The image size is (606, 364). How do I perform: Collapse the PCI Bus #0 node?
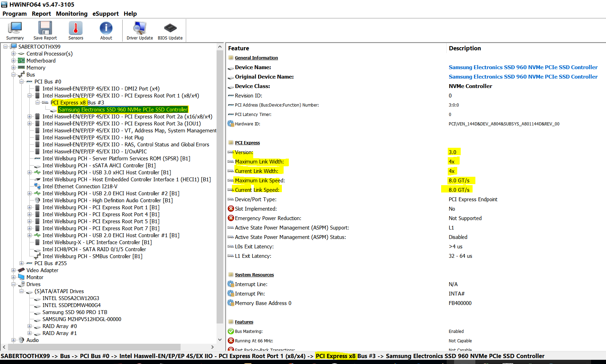pyautogui.click(x=21, y=81)
